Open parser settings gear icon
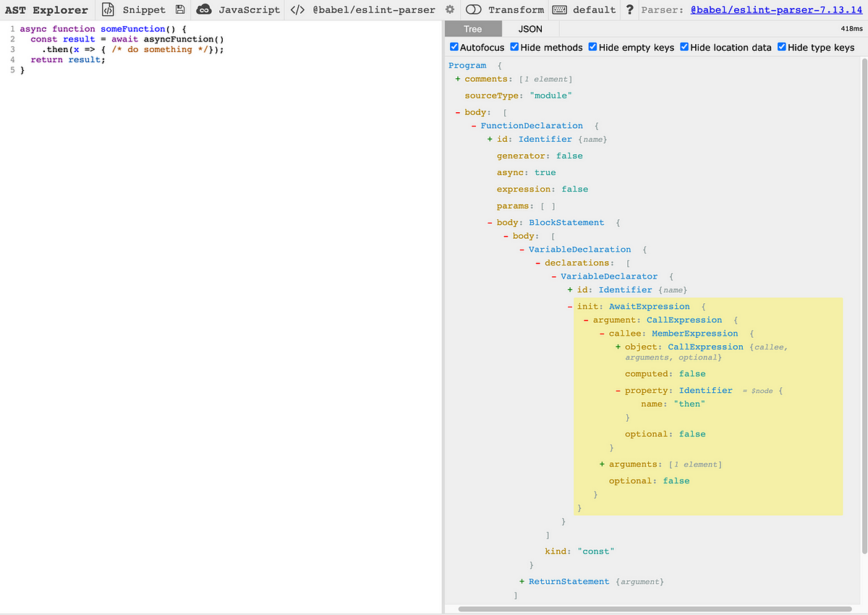The height and width of the screenshot is (615, 868). [450, 9]
